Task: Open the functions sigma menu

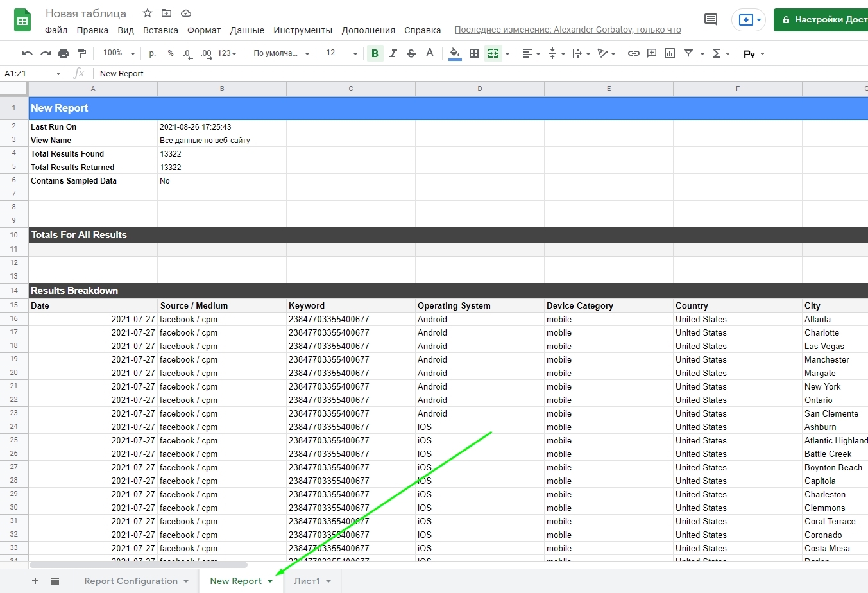Action: (x=721, y=53)
